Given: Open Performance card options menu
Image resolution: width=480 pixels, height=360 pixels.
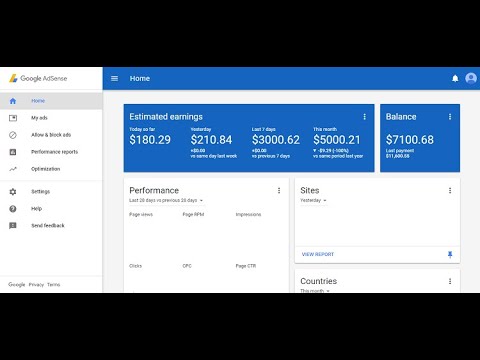Looking at the screenshot, I should tap(279, 190).
